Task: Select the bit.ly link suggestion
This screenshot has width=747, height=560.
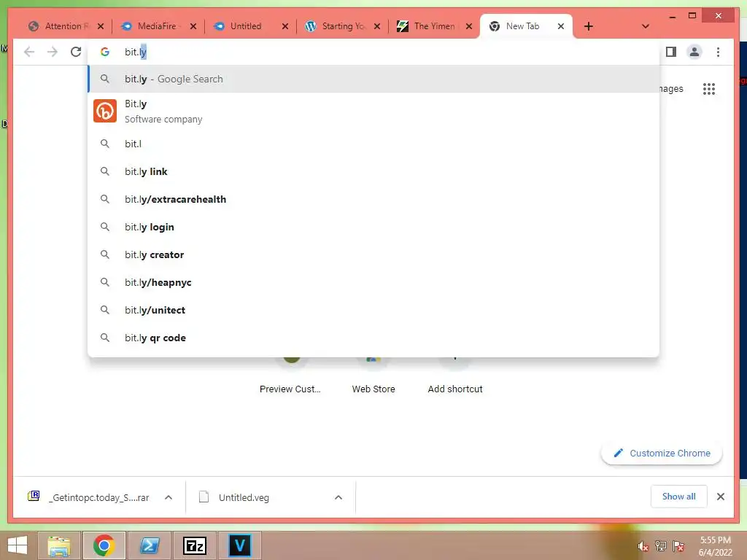Action: 373,171
